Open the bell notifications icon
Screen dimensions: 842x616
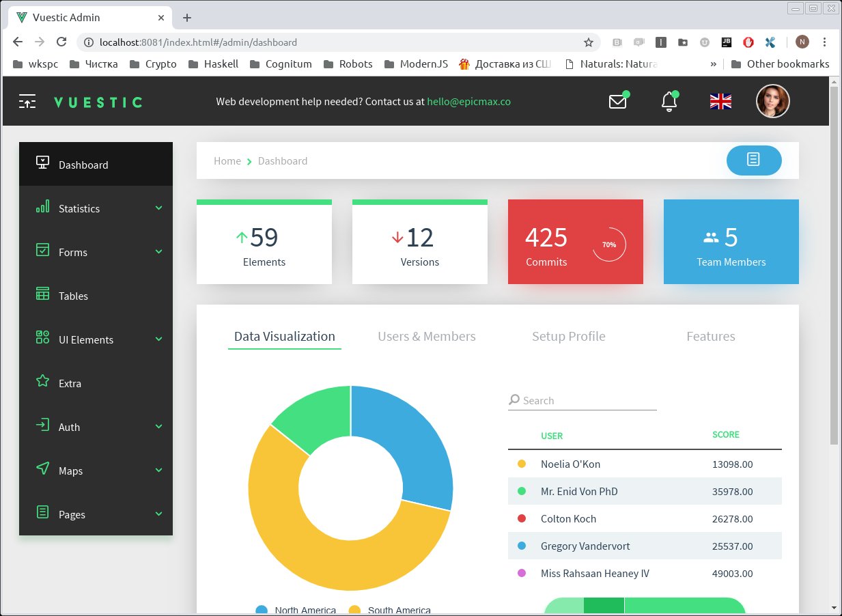pos(669,102)
